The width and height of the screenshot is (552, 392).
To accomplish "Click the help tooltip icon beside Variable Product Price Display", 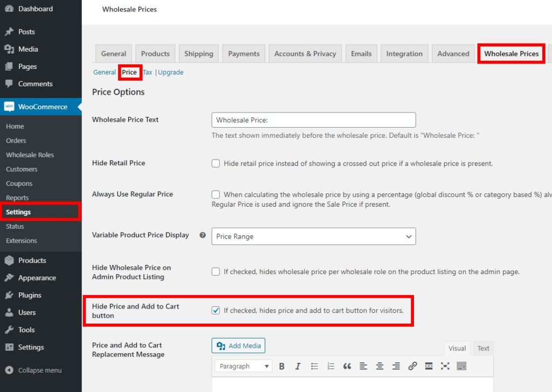I will (x=203, y=235).
